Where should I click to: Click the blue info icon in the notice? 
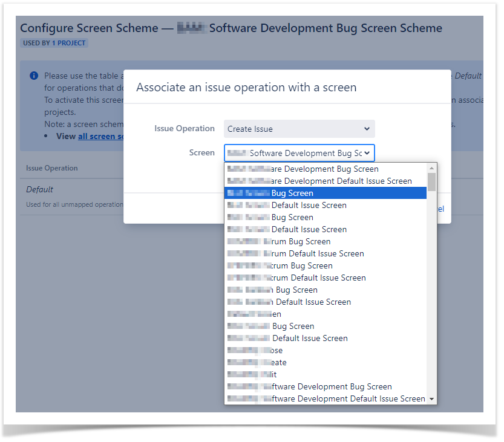pyautogui.click(x=34, y=76)
